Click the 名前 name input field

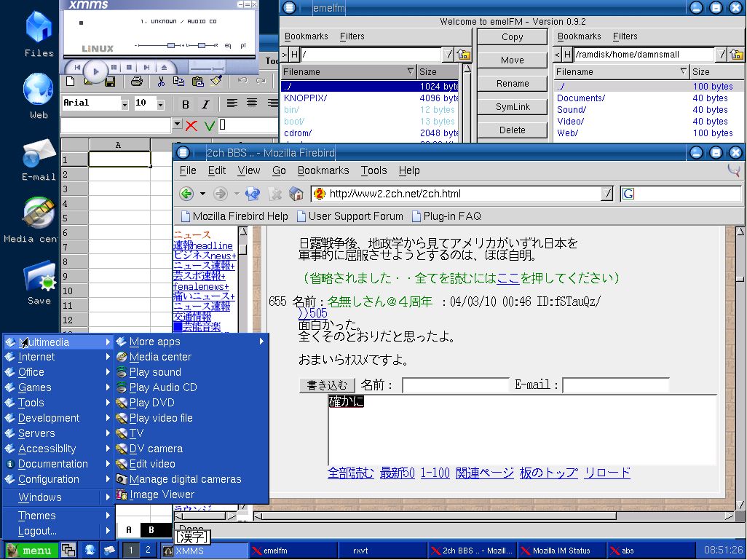coord(456,385)
